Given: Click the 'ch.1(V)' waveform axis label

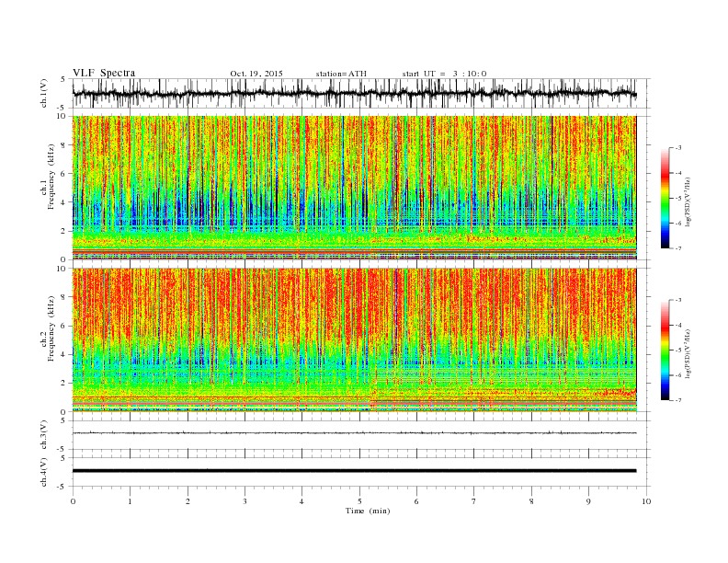Looking at the screenshot, I should (44, 95).
